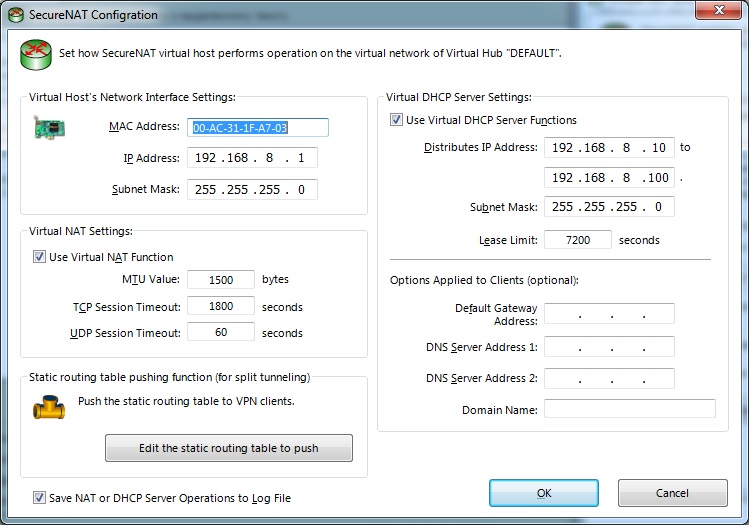Click the TCP Session Timeout field
This screenshot has width=750, height=527.
[x=221, y=306]
